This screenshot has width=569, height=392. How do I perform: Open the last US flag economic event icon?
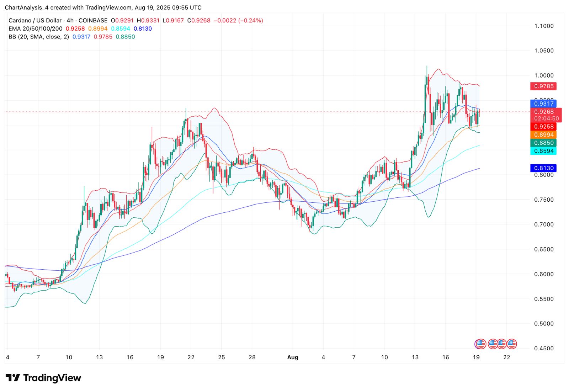click(511, 344)
